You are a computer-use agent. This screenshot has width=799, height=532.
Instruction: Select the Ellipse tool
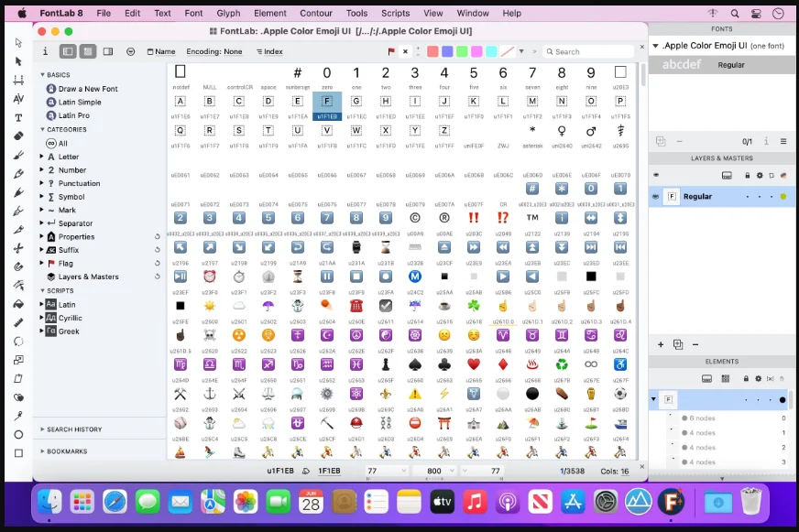(18, 434)
